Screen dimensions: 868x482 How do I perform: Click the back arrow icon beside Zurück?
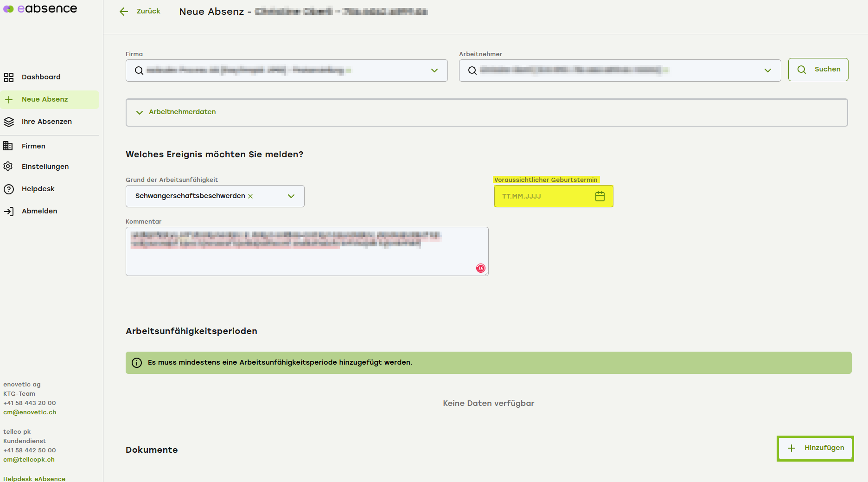click(123, 12)
